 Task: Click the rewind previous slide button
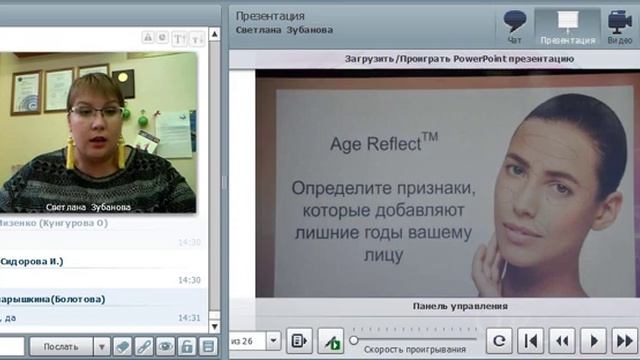[562, 340]
